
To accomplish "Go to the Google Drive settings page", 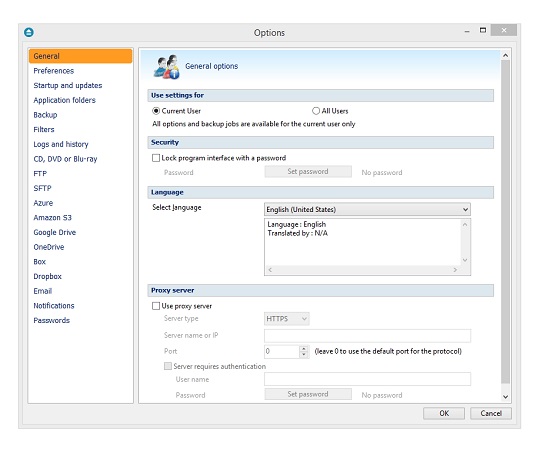I will [55, 232].
